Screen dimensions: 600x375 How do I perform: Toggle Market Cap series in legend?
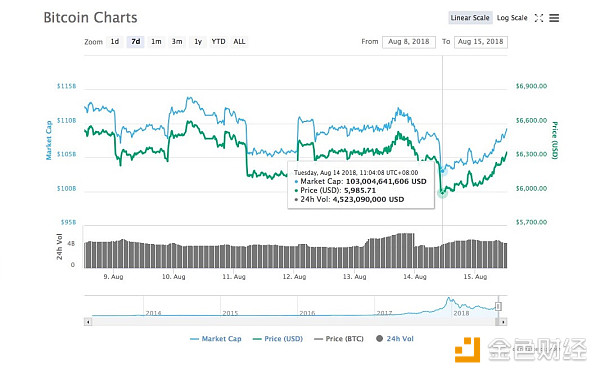click(216, 339)
